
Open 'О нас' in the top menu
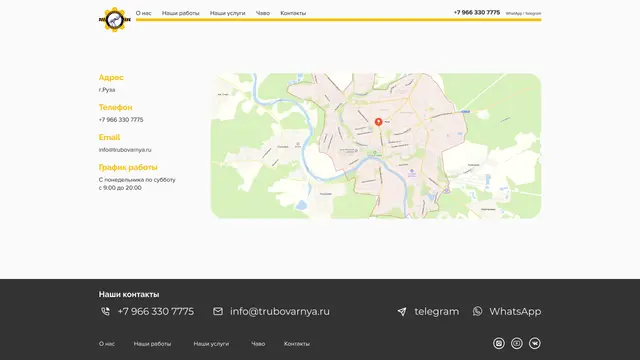point(144,13)
